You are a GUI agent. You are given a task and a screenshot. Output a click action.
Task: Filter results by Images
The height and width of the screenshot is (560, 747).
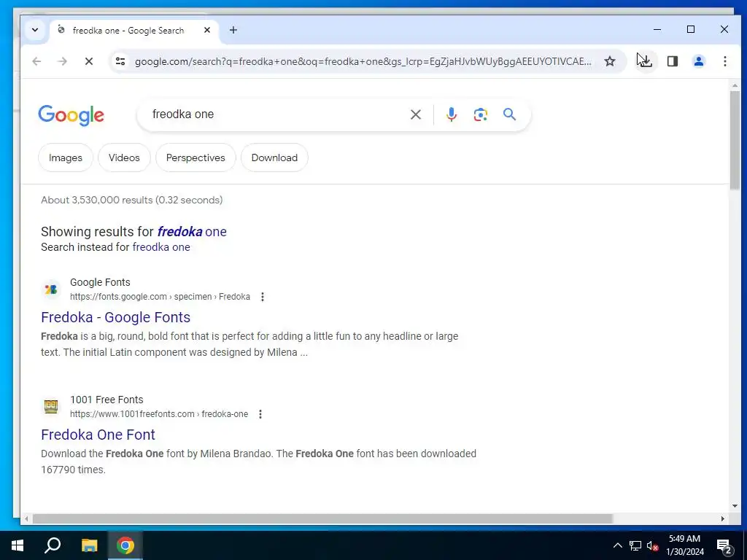point(65,157)
